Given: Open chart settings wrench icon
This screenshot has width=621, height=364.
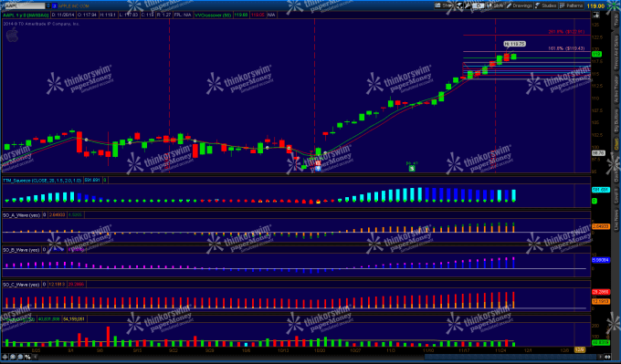Looking at the screenshot, I should point(468,5).
